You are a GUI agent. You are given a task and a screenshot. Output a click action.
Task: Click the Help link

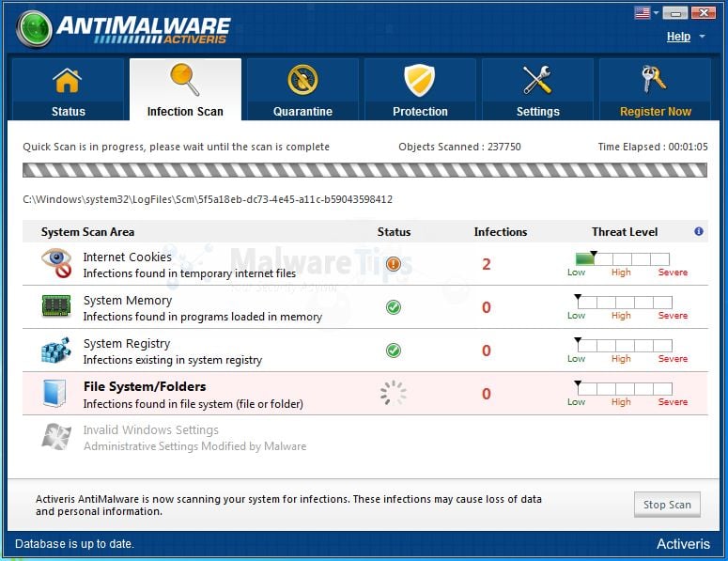coord(678,37)
